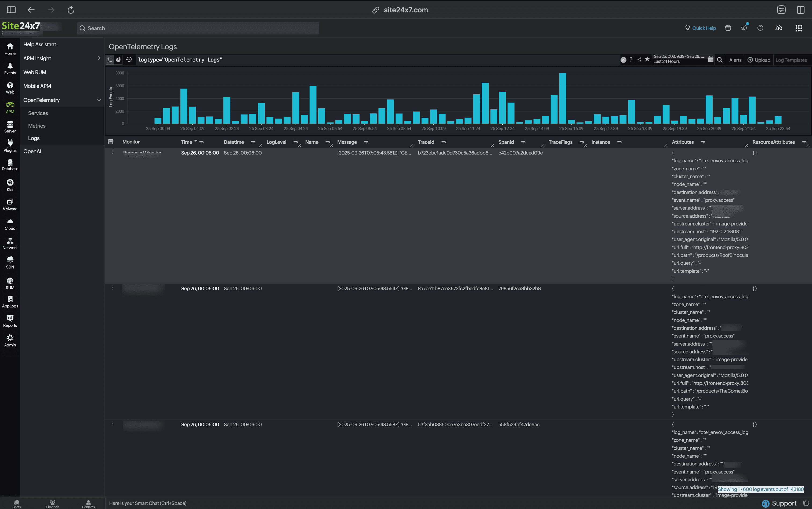Open query history clock icon
This screenshot has width=812, height=509.
coord(129,60)
